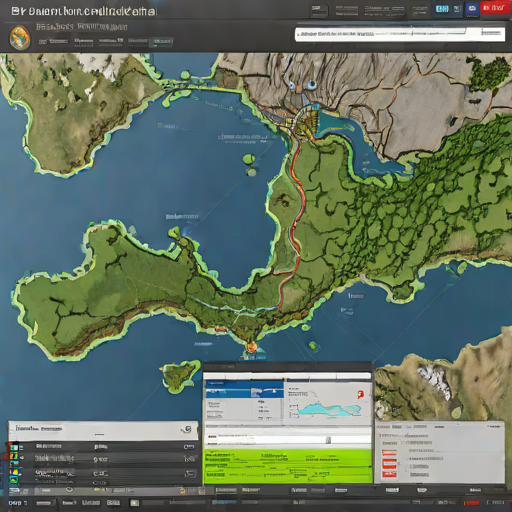Image resolution: width=512 pixels, height=512 pixels.
Task: Expand the third layer row's right control
Action: [x=190, y=473]
